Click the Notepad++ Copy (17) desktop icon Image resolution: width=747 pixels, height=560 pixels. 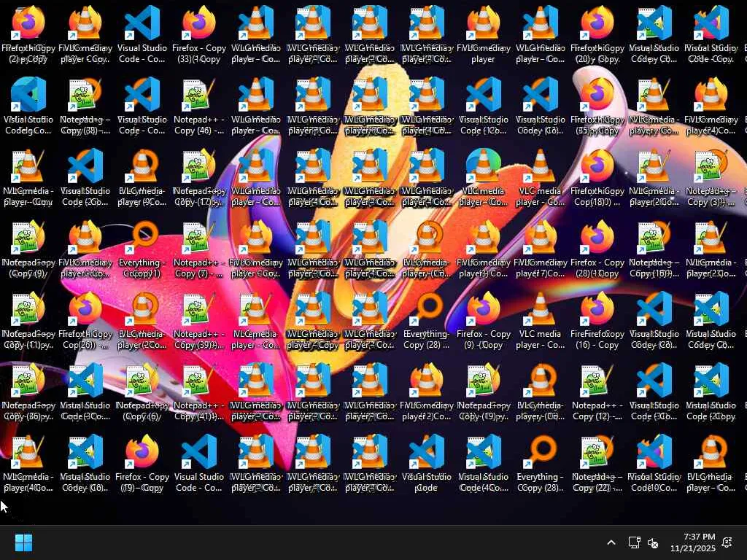coord(199,178)
